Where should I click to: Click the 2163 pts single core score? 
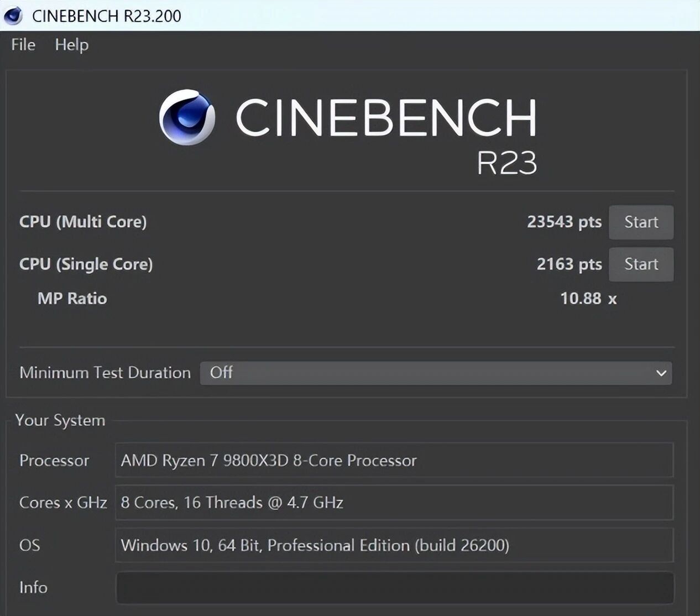(569, 264)
